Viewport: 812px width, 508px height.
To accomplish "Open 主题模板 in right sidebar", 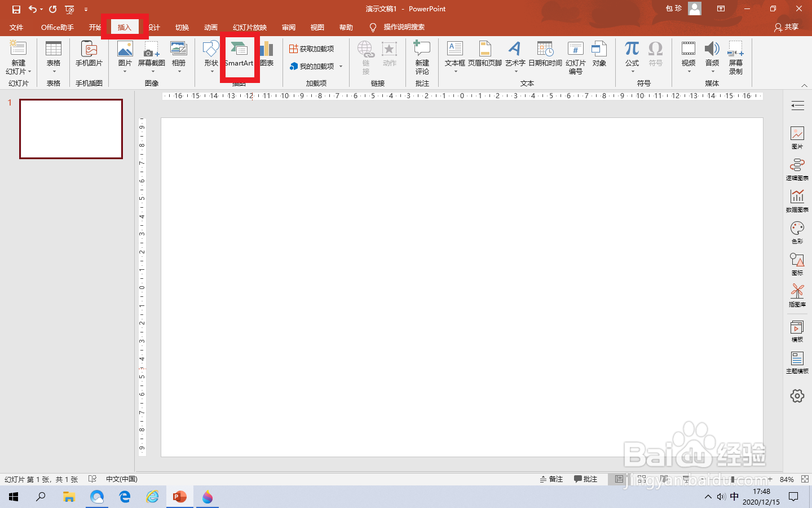I will click(x=797, y=363).
